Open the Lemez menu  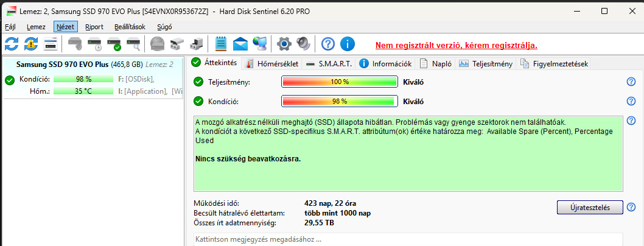(36, 27)
